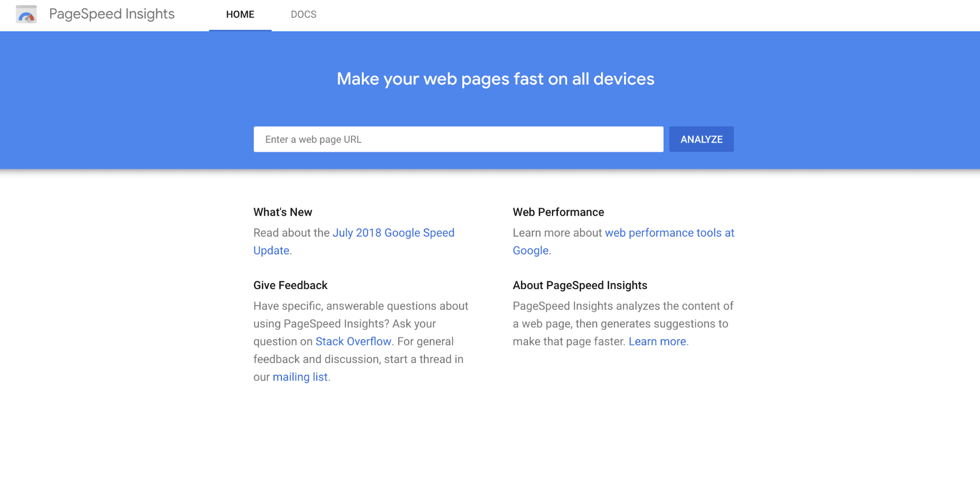Screen dimensions: 980x481
Task: Click the Web Performance heading
Action: (558, 213)
